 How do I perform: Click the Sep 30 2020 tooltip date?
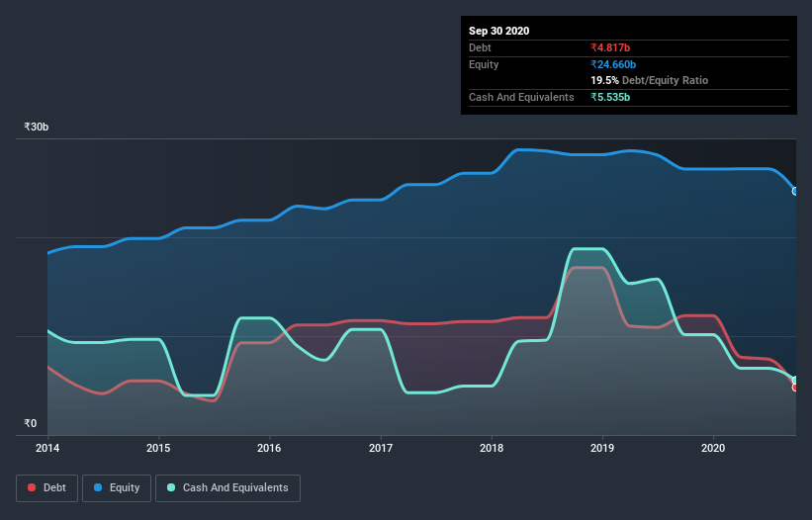coord(498,31)
